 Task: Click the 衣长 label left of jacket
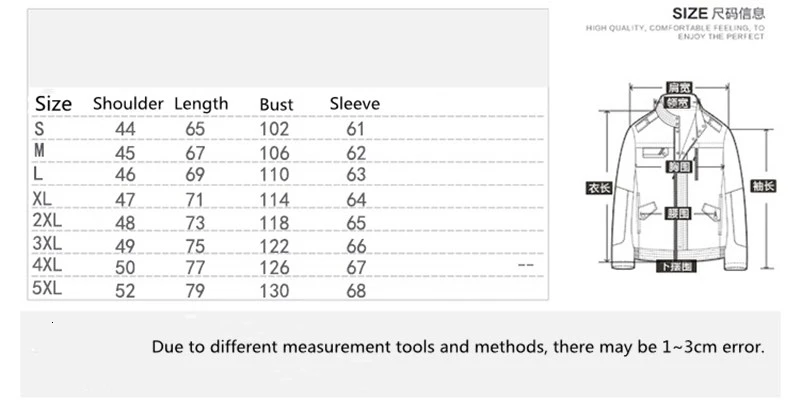599,188
